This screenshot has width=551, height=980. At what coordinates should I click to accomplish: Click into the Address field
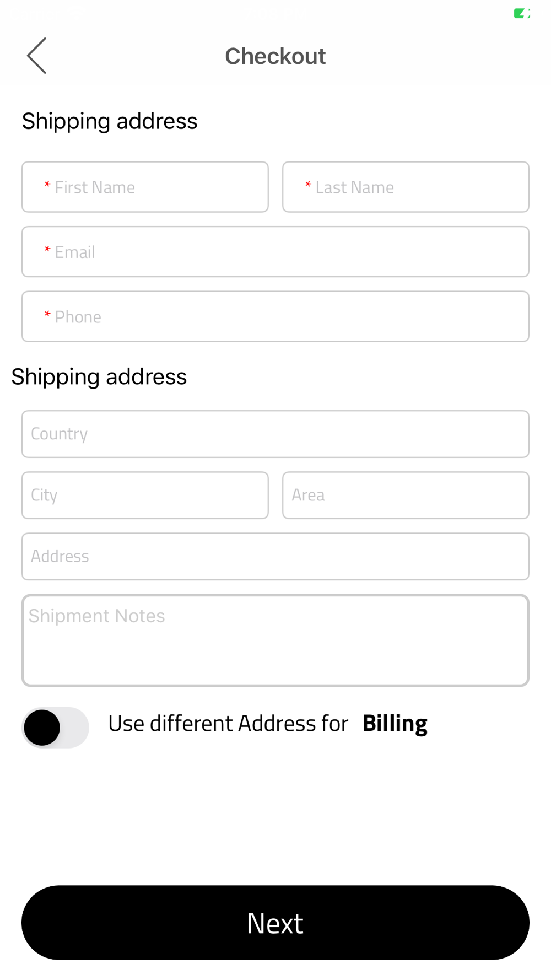coord(275,556)
